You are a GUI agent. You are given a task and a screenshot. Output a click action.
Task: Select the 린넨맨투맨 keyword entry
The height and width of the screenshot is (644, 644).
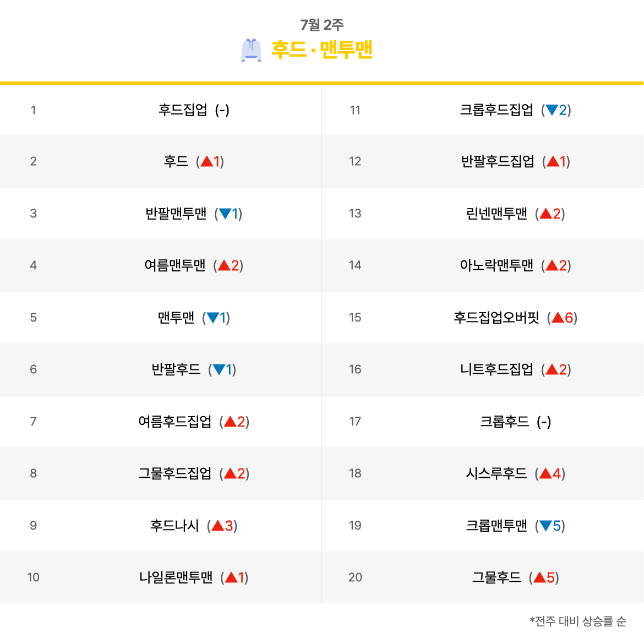[x=496, y=214]
